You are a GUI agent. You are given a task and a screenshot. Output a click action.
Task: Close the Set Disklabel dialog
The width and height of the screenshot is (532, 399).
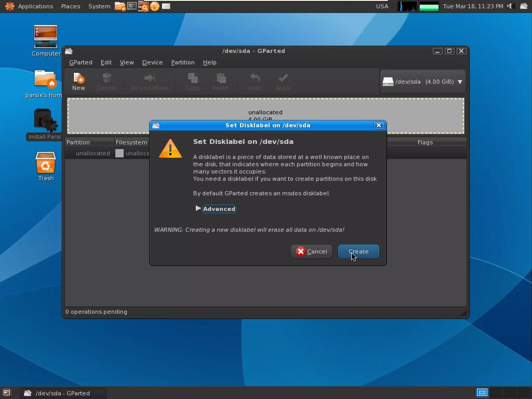(x=378, y=125)
